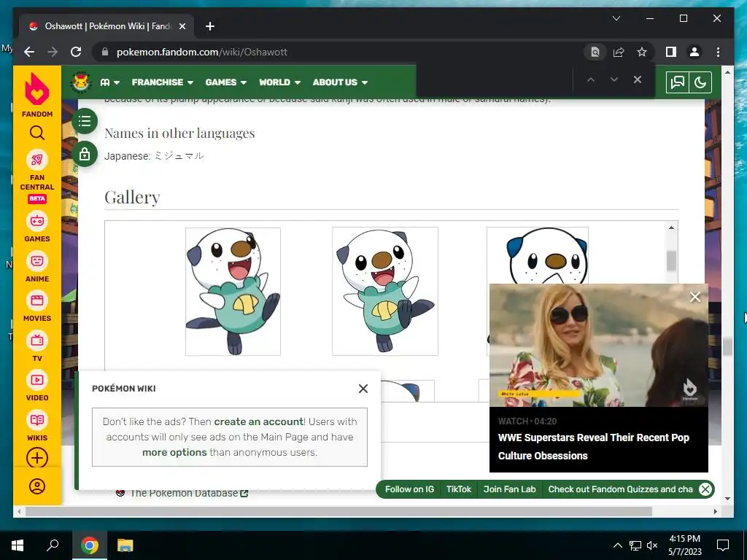Screen dimensions: 747x560
Task: Open Fan Central rocket icon
Action: click(x=37, y=160)
